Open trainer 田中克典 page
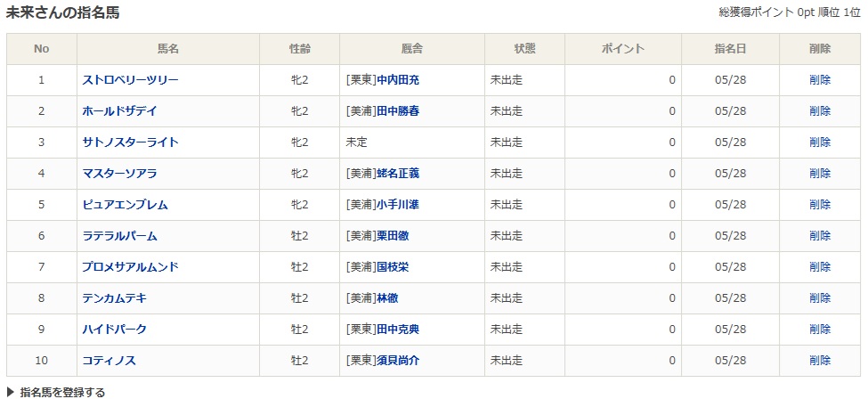This screenshot has width=868, height=399. coord(398,330)
